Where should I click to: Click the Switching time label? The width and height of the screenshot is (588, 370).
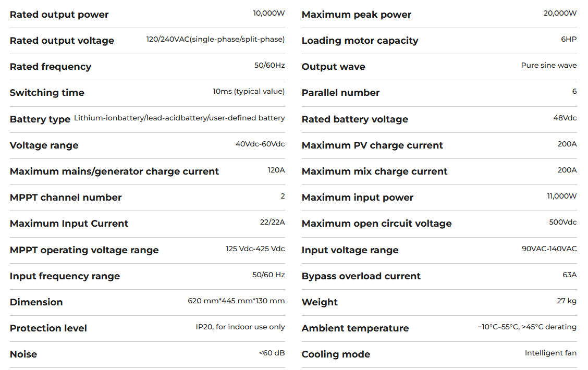(47, 93)
